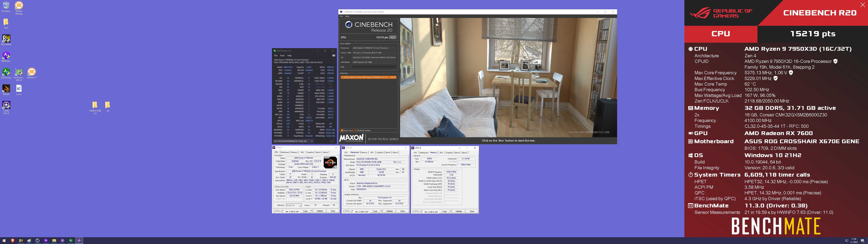Click the Cinebench taskbar icon
This screenshot has height=244, width=868.
[37, 241]
